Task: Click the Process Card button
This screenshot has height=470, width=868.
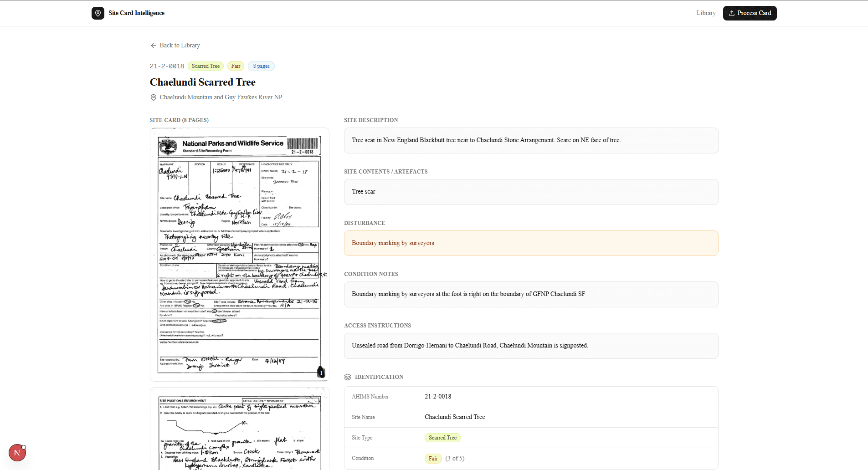Action: click(750, 13)
